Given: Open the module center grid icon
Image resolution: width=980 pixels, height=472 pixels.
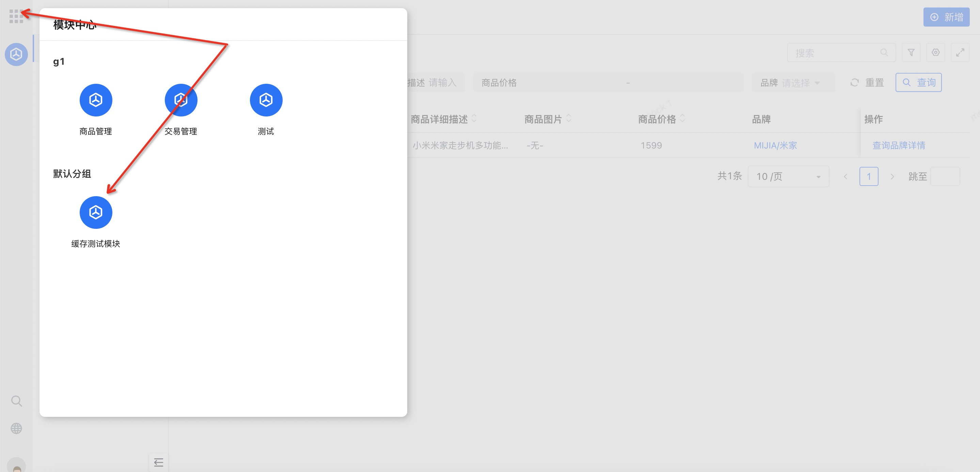Looking at the screenshot, I should point(16,16).
